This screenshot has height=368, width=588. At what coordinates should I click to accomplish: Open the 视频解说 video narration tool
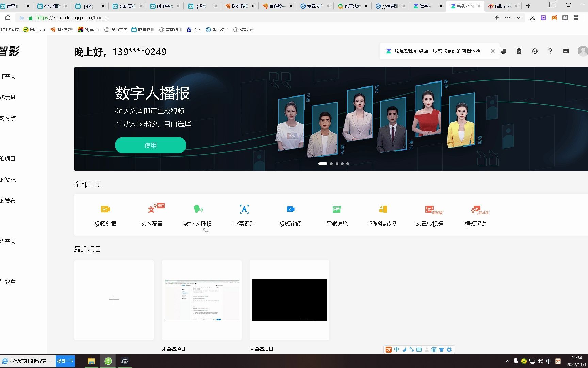475,215
